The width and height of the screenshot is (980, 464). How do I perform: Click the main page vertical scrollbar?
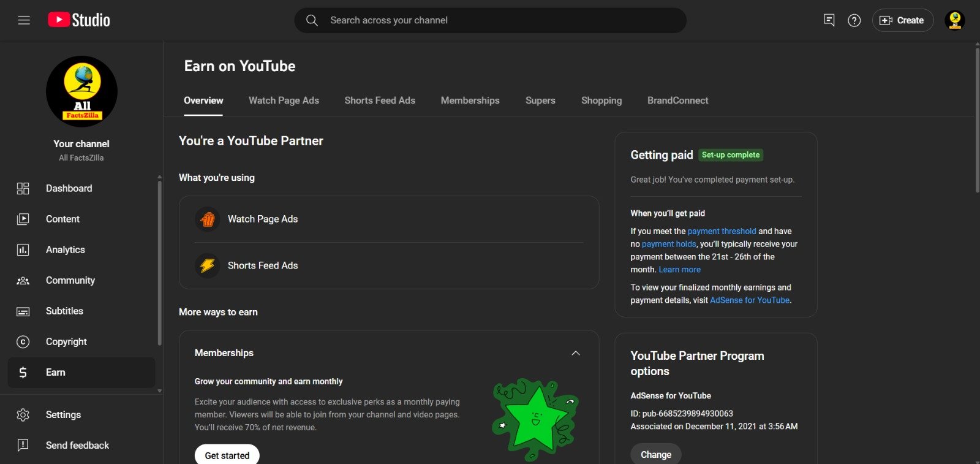977,120
